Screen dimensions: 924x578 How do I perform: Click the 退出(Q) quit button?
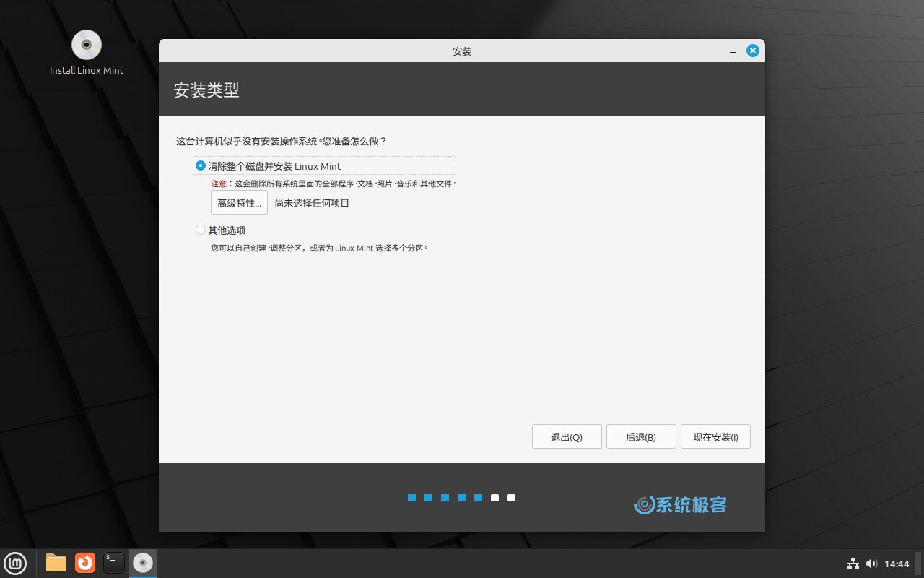(567, 436)
